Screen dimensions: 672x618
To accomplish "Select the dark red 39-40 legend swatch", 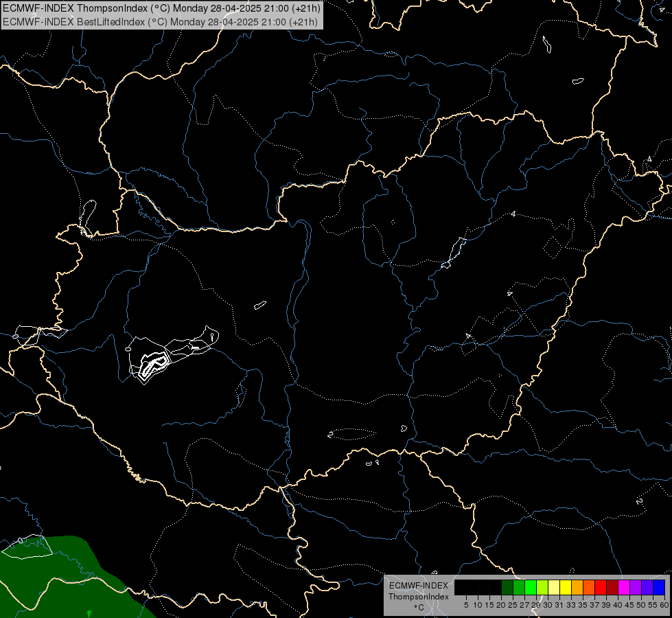I will 613,587.
